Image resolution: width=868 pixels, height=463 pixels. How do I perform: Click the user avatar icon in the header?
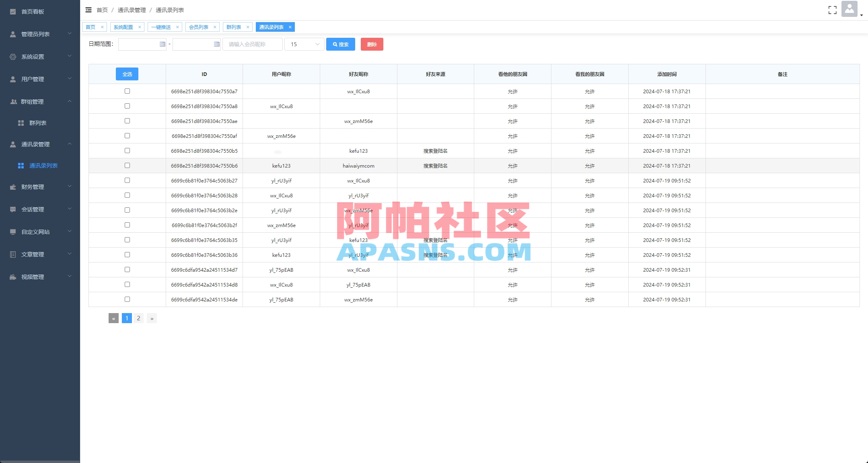[849, 9]
